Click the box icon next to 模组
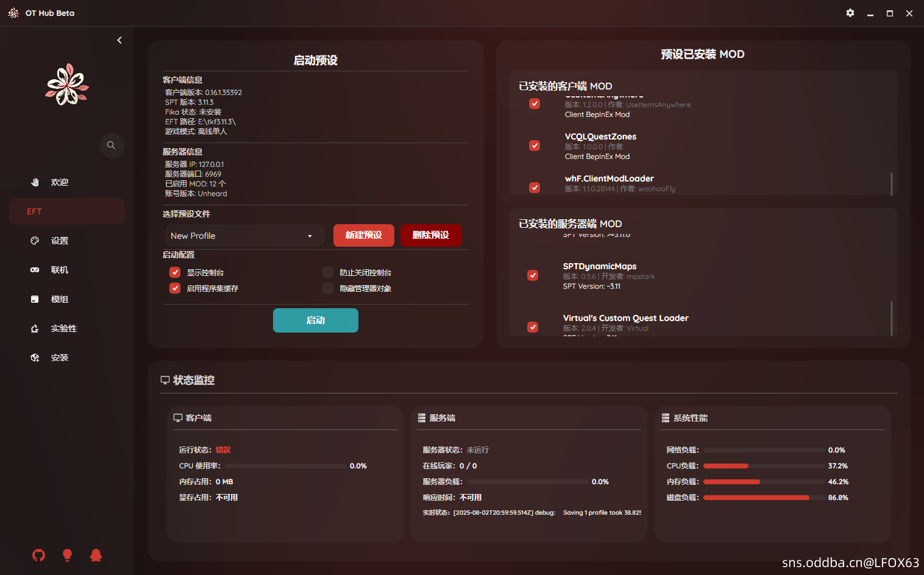Viewport: 924px width, 575px height. click(x=35, y=299)
